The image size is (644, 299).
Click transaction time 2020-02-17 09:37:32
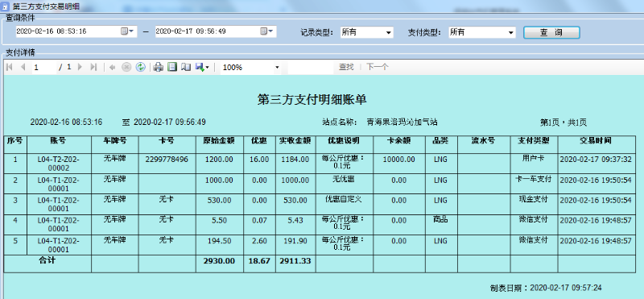(596, 159)
